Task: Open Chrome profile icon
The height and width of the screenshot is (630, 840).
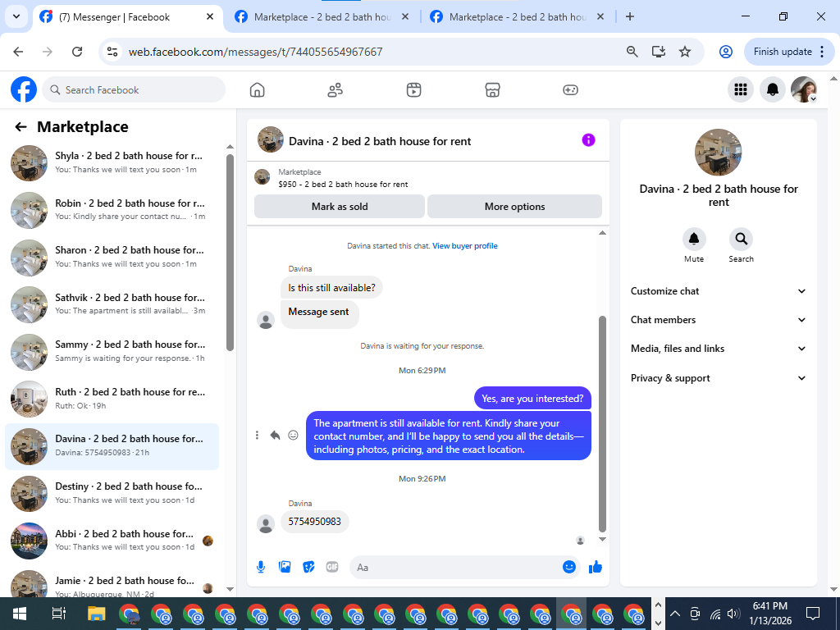Action: point(725,52)
